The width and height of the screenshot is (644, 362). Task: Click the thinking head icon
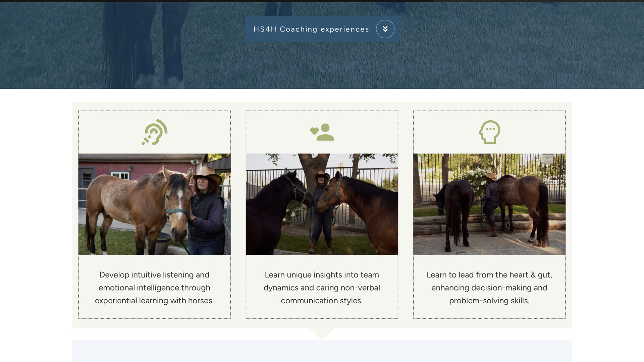pyautogui.click(x=489, y=132)
